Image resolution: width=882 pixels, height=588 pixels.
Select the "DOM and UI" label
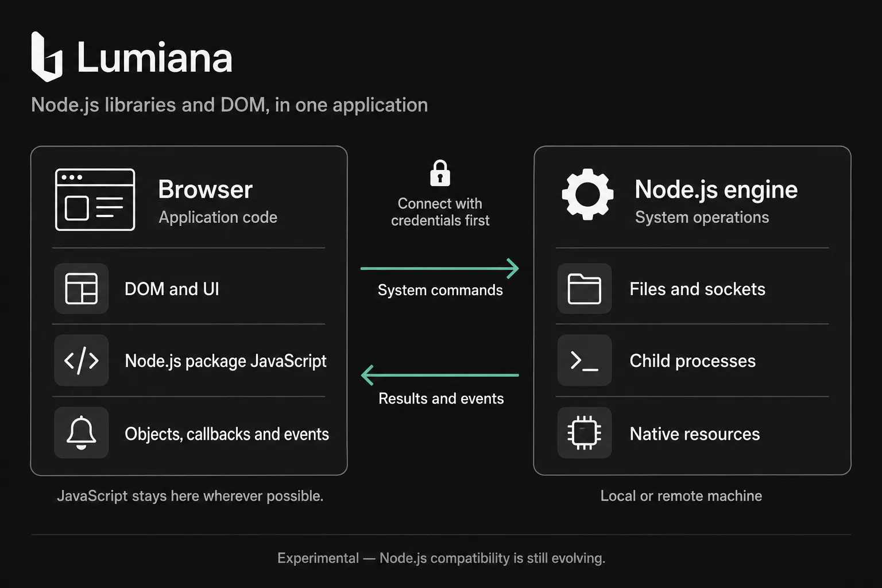click(x=172, y=289)
